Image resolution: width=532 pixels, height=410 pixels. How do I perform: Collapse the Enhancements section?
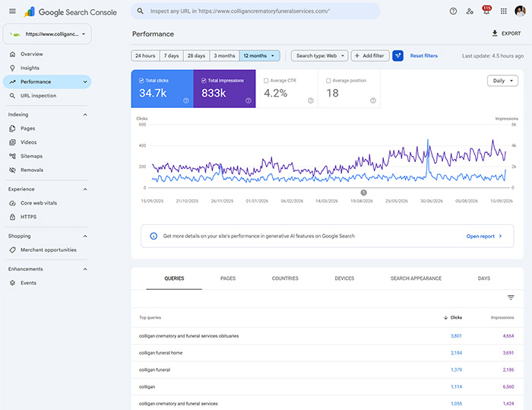pos(85,269)
